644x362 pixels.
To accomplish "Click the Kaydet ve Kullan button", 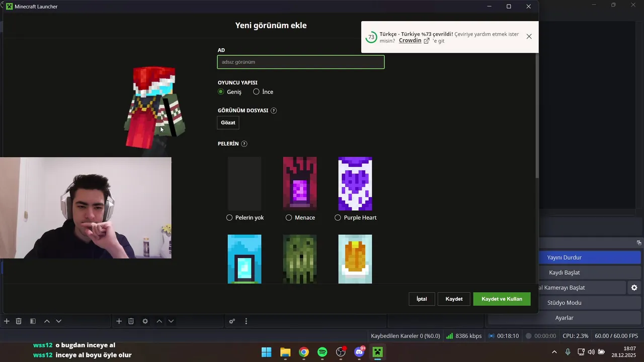I will [x=502, y=299].
